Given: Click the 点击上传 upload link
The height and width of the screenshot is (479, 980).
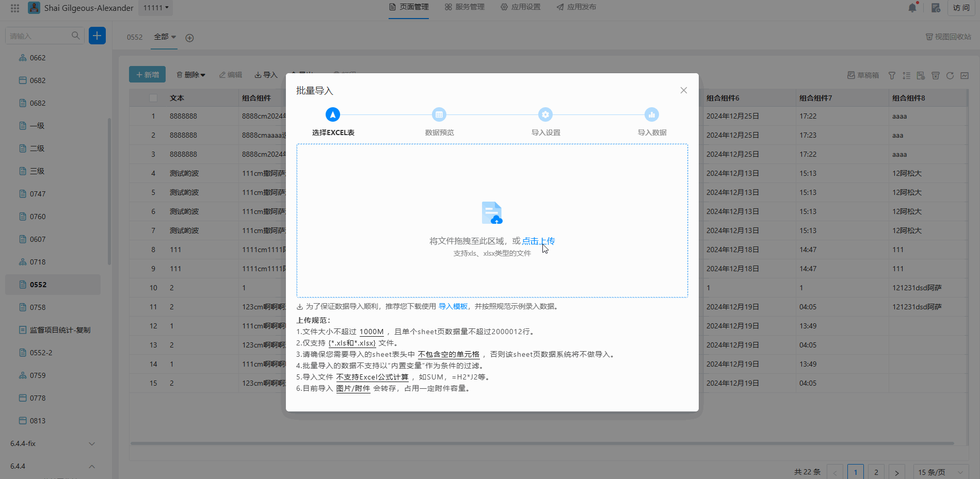Looking at the screenshot, I should coord(538,241).
